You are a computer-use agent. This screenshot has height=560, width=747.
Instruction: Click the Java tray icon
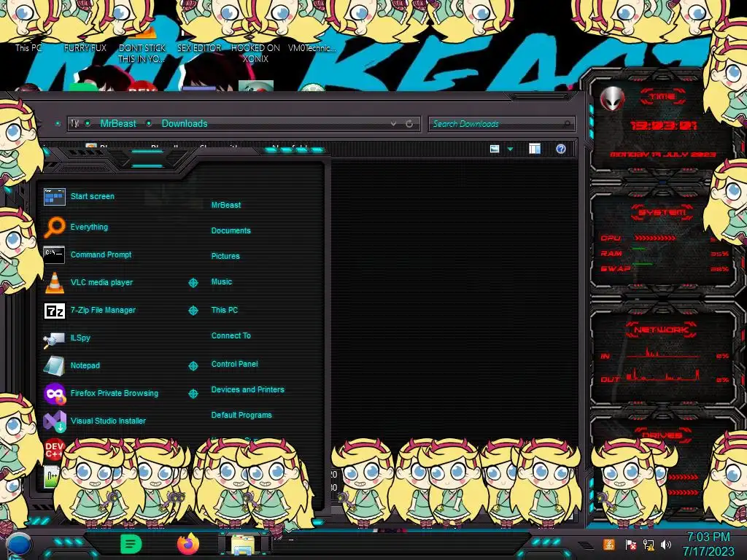pos(608,544)
